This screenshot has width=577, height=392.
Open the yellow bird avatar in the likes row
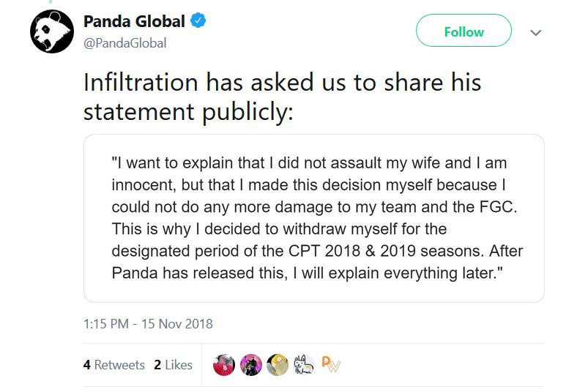pos(277,365)
